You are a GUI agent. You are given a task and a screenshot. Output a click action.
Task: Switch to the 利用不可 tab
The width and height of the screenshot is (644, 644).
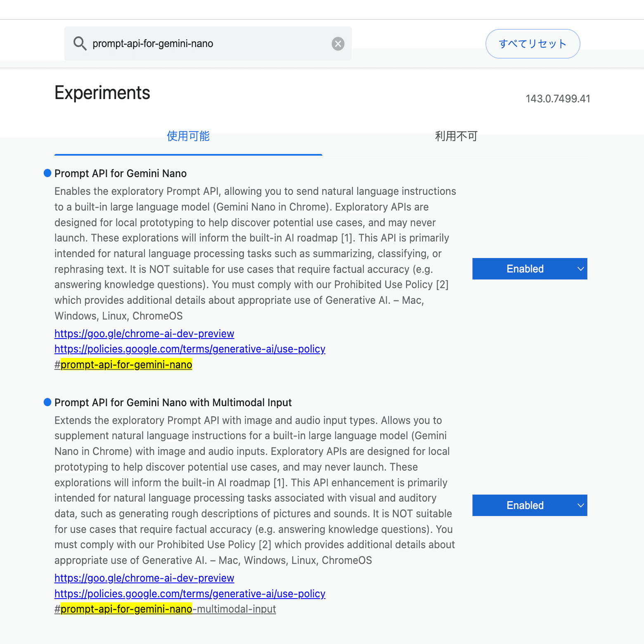[x=456, y=136]
